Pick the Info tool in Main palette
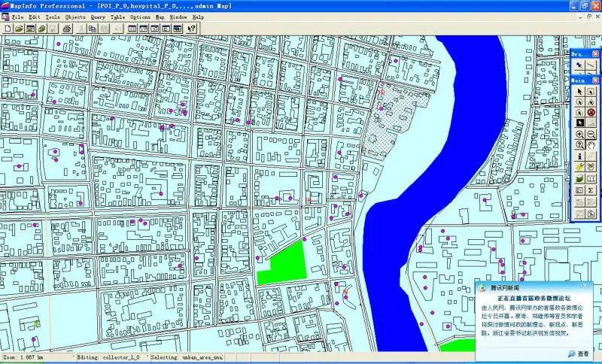 point(579,156)
